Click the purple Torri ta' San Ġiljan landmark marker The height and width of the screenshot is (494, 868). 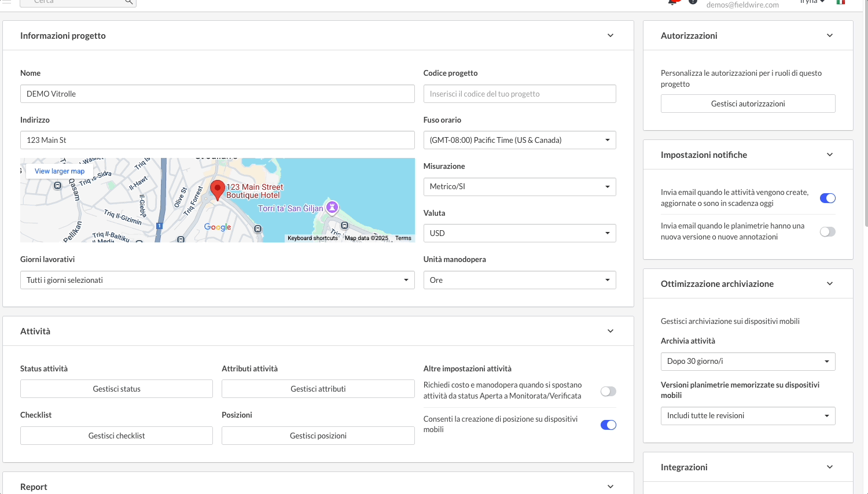(332, 207)
